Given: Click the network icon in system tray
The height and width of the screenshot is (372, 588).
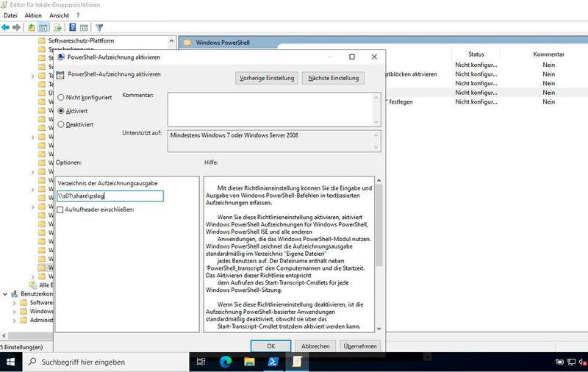Looking at the screenshot, I should [572, 362].
